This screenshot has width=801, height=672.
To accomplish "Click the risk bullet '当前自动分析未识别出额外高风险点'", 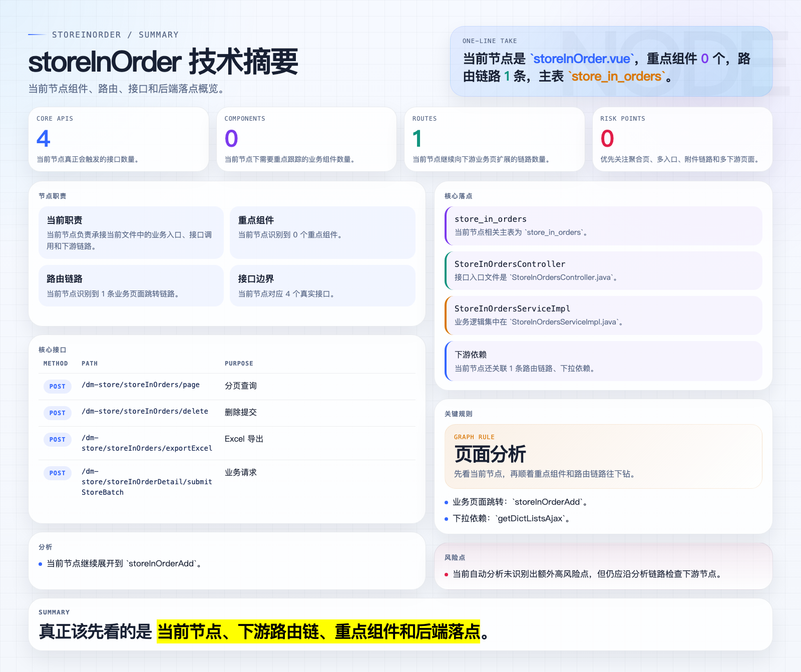I will pos(588,574).
